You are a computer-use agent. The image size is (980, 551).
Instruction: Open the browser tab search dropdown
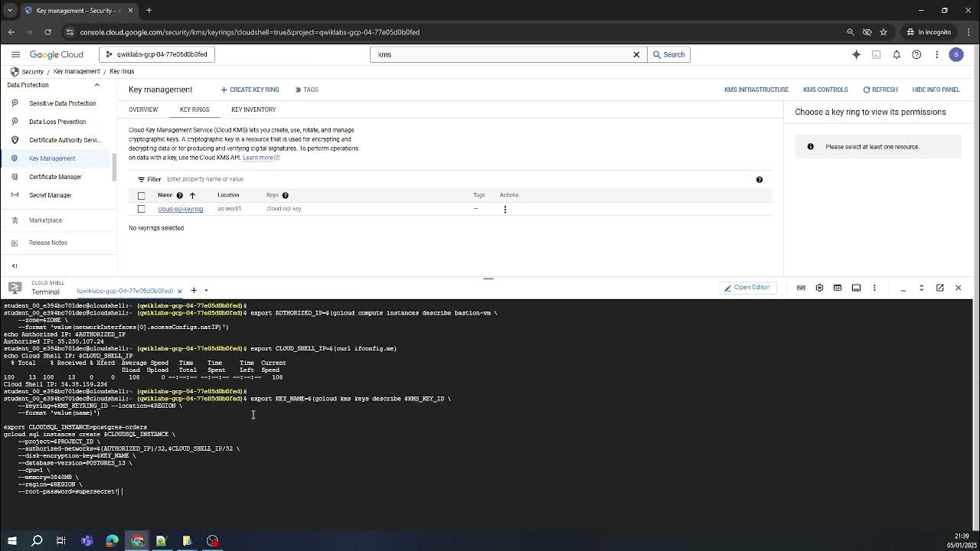(10, 11)
